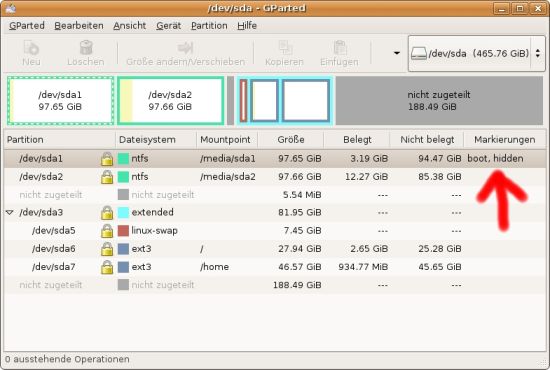Image resolution: width=550 pixels, height=370 pixels.
Task: Select the /dev/sda1 partition row name
Action: coord(41,159)
